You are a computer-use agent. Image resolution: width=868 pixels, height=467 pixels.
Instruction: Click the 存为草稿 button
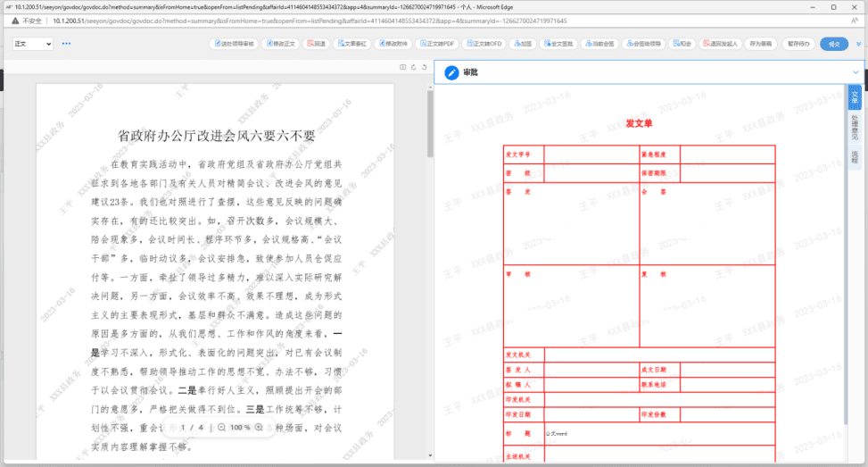pyautogui.click(x=761, y=44)
